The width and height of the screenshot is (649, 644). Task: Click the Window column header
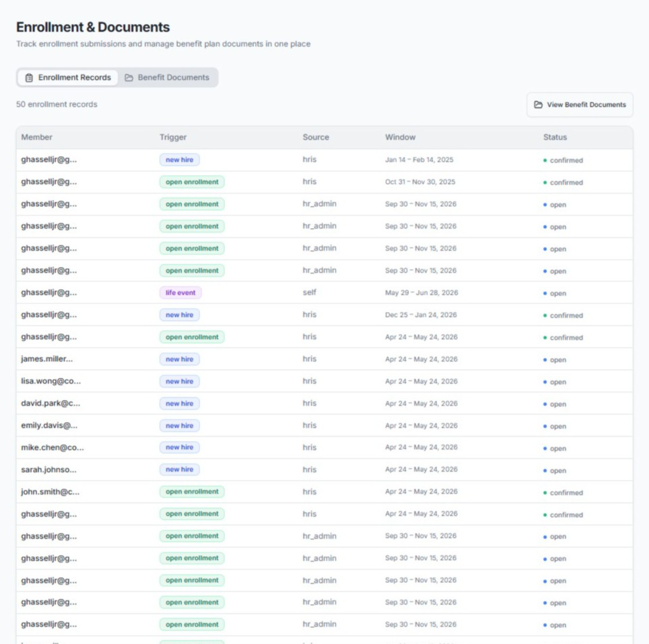coord(400,137)
